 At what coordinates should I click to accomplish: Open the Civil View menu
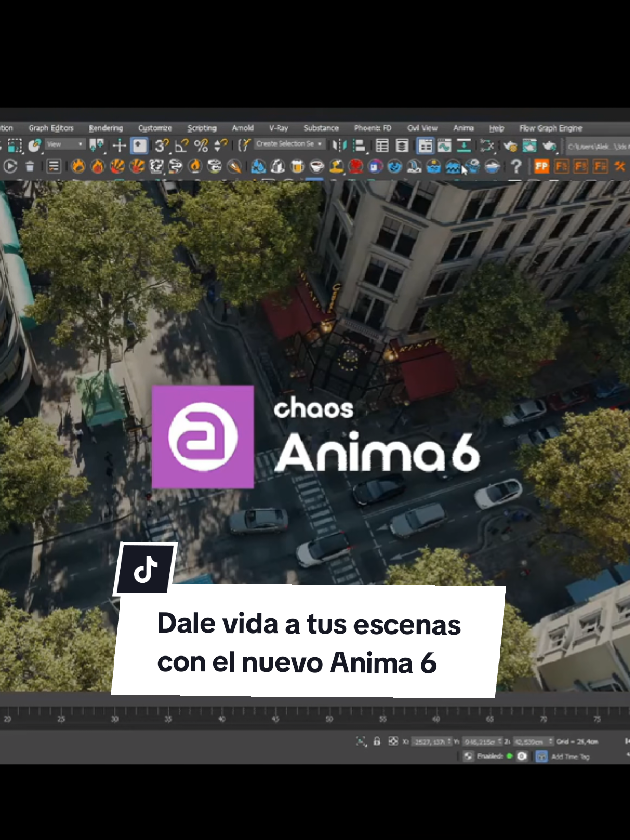pyautogui.click(x=422, y=128)
